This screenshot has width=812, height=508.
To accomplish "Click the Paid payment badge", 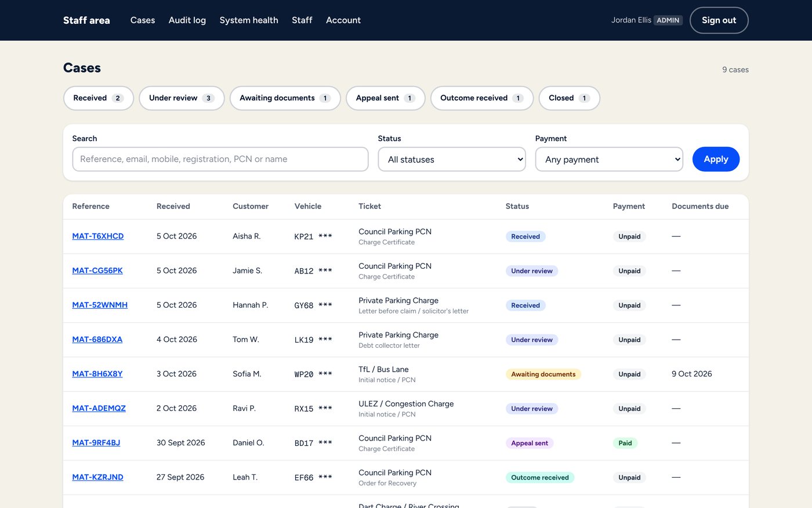I will pos(625,443).
